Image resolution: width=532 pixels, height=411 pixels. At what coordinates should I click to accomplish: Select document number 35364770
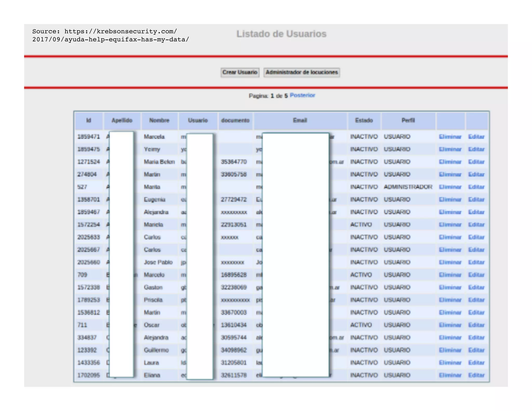(234, 162)
